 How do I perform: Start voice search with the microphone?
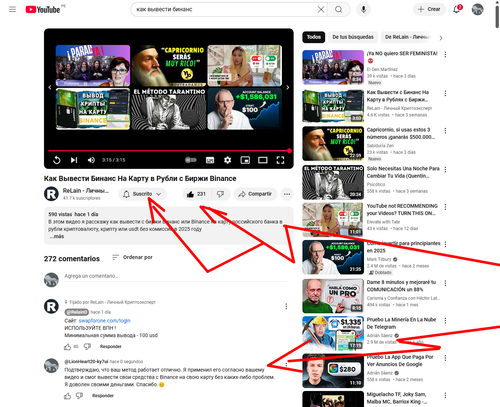tap(364, 9)
